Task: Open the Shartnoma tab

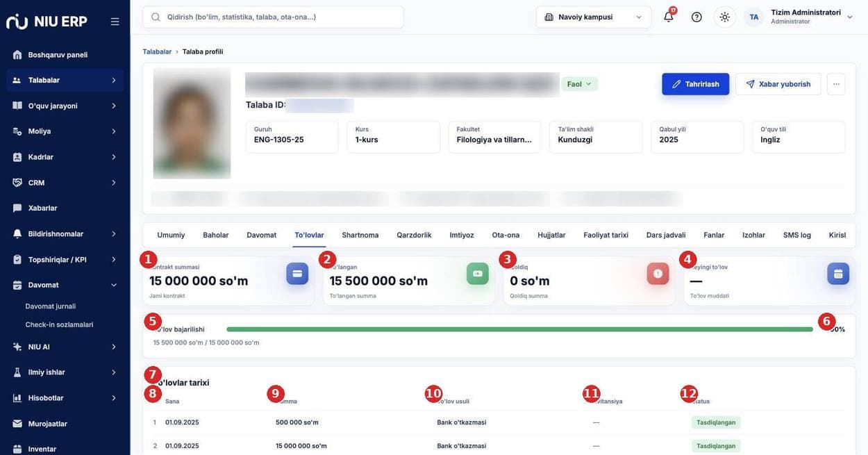Action: tap(360, 235)
